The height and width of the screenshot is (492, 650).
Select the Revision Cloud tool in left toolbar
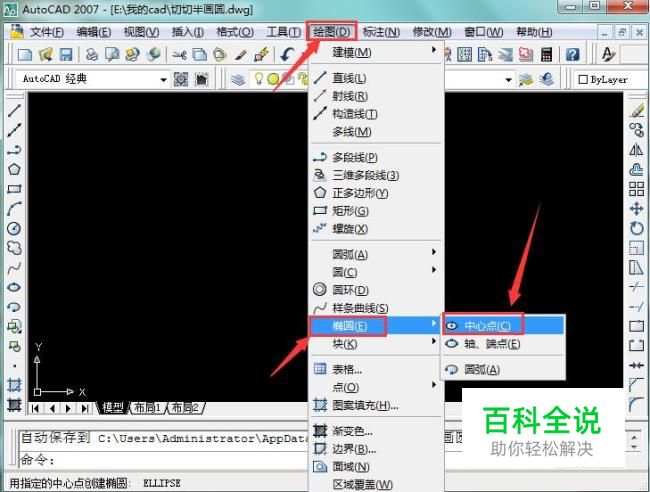pos(14,248)
